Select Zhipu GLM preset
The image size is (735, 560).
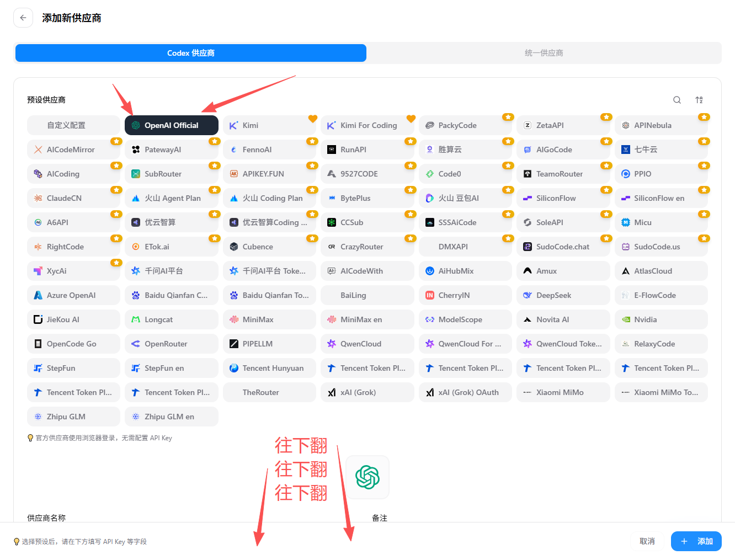(x=73, y=417)
